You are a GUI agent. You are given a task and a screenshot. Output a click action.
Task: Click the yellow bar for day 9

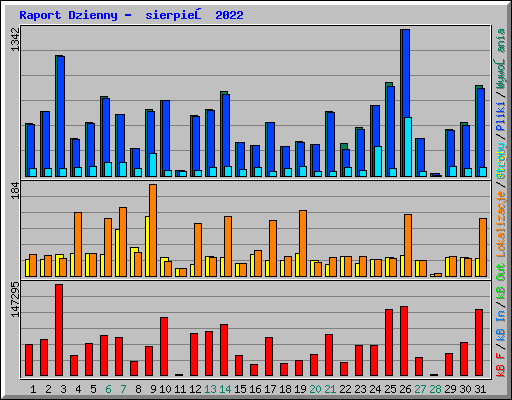pos(147,246)
